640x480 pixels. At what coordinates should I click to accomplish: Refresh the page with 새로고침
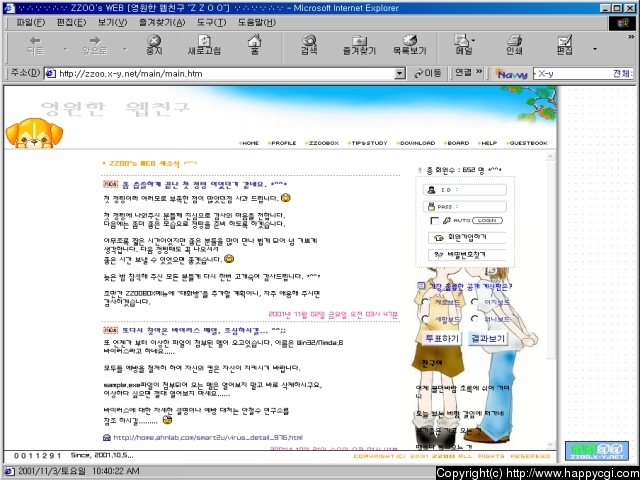pyautogui.click(x=204, y=45)
